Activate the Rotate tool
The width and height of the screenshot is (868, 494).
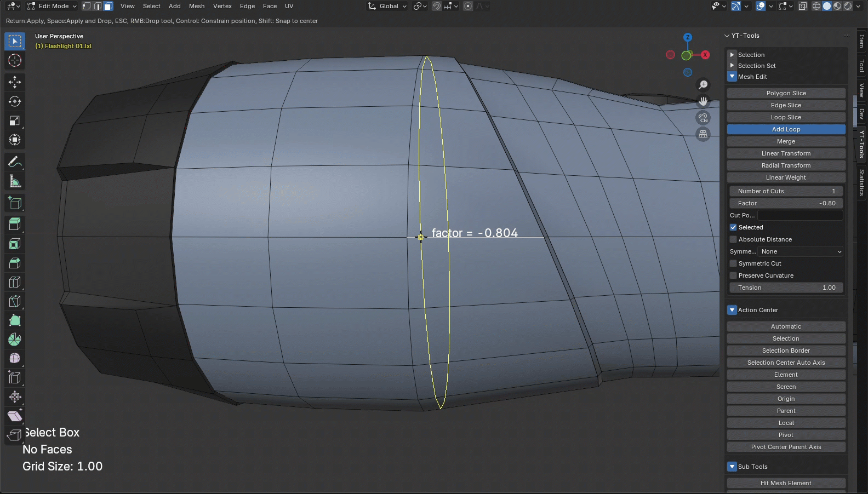[x=15, y=101]
